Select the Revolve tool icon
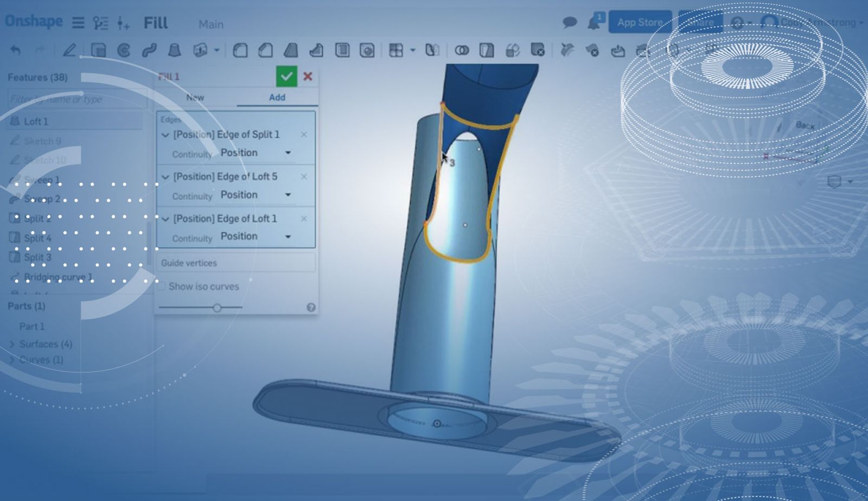Image resolution: width=868 pixels, height=501 pixels. tap(124, 50)
